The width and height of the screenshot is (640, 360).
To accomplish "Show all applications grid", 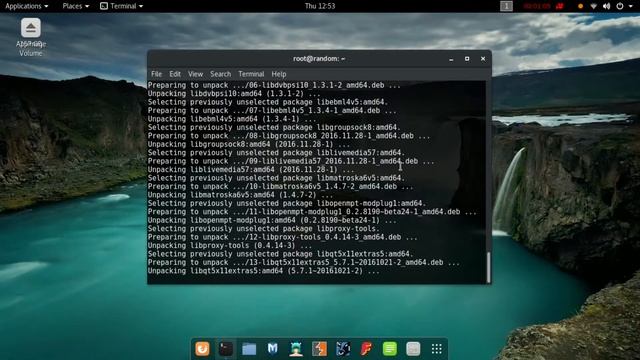I will point(437,349).
